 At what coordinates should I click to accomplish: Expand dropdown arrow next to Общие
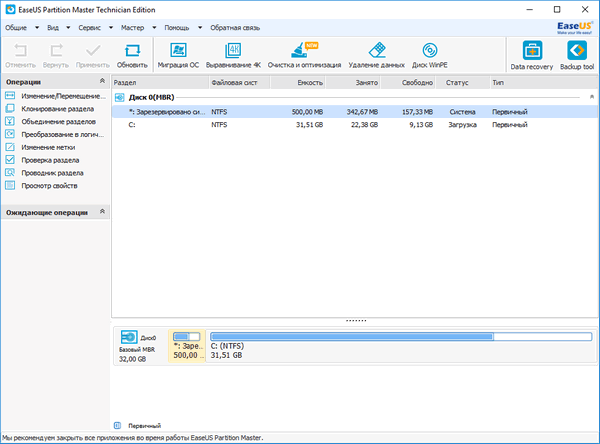click(x=37, y=28)
